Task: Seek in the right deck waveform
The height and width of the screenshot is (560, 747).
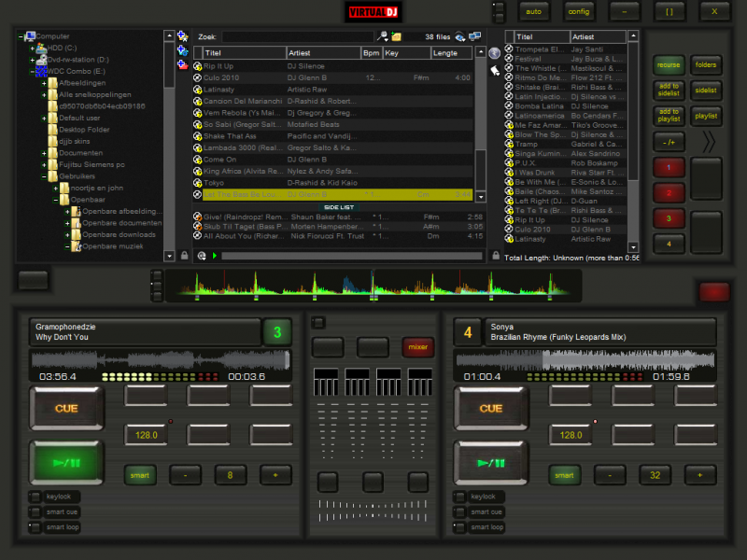Action: click(585, 360)
